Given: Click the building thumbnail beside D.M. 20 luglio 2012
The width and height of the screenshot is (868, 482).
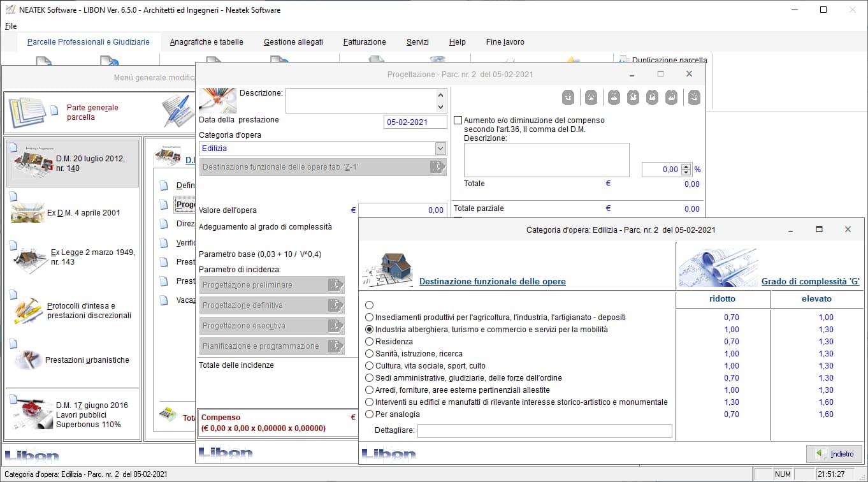Looking at the screenshot, I should click(33, 164).
